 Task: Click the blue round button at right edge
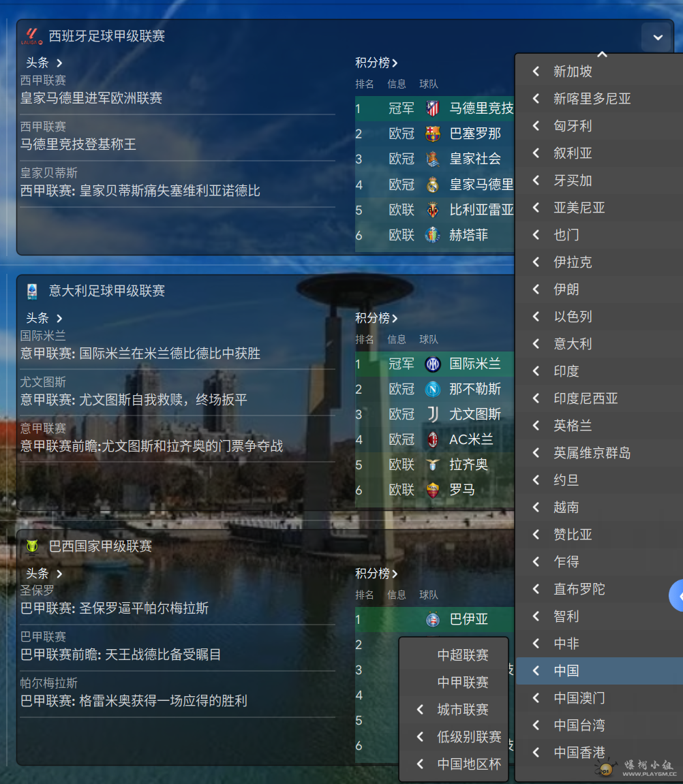tap(677, 596)
